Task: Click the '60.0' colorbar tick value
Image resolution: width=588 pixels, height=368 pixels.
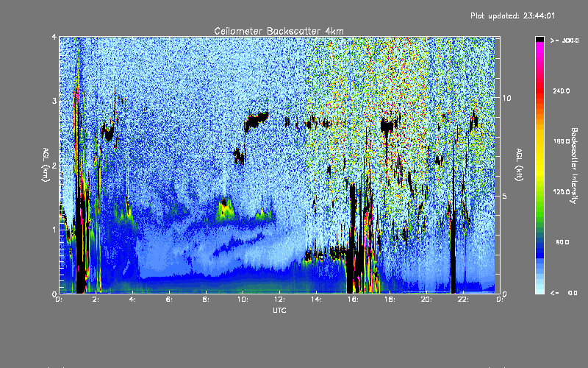Action: (562, 242)
